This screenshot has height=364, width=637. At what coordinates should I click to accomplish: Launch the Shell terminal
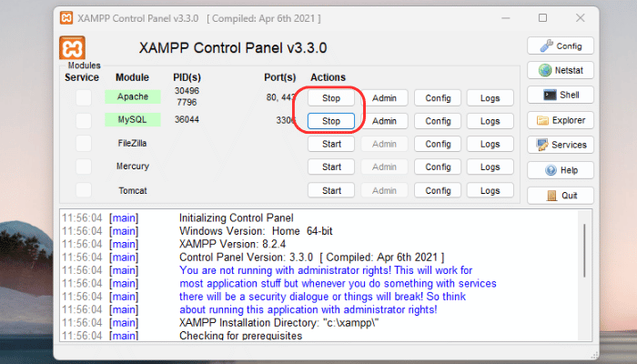561,95
